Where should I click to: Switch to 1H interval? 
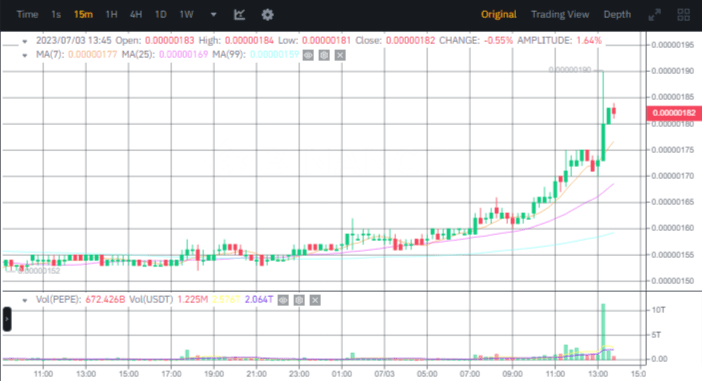coord(111,14)
